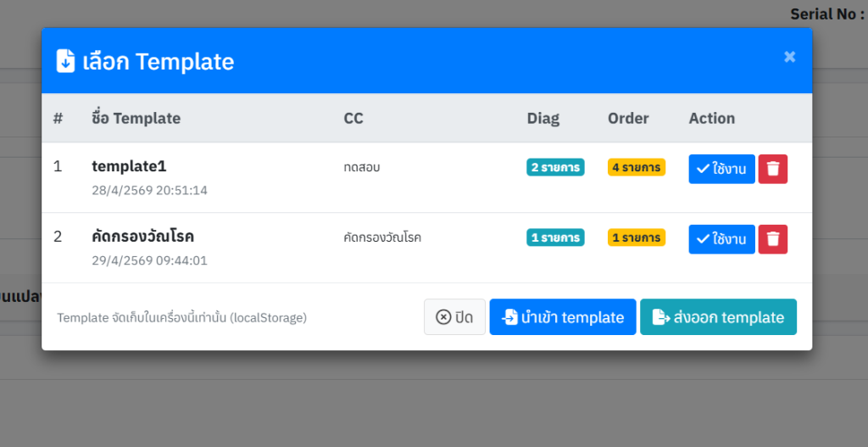
Task: Click the นำเข้า template import button
Action: pos(562,317)
